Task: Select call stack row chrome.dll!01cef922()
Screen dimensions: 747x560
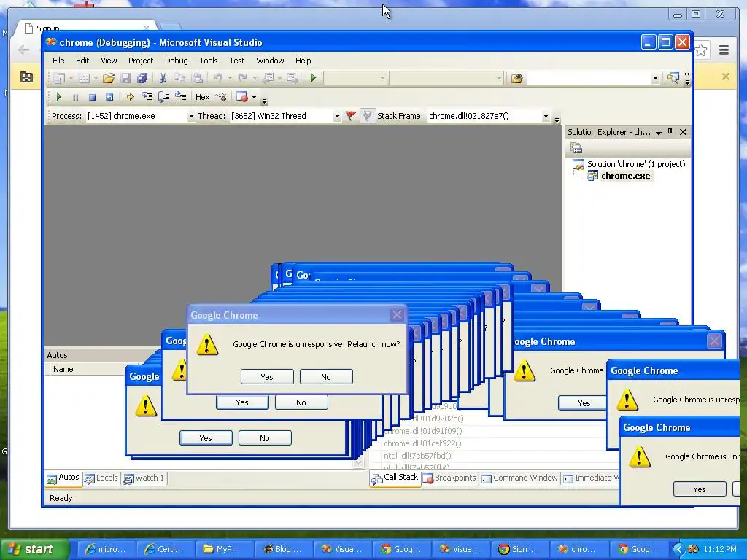Action: tap(422, 443)
